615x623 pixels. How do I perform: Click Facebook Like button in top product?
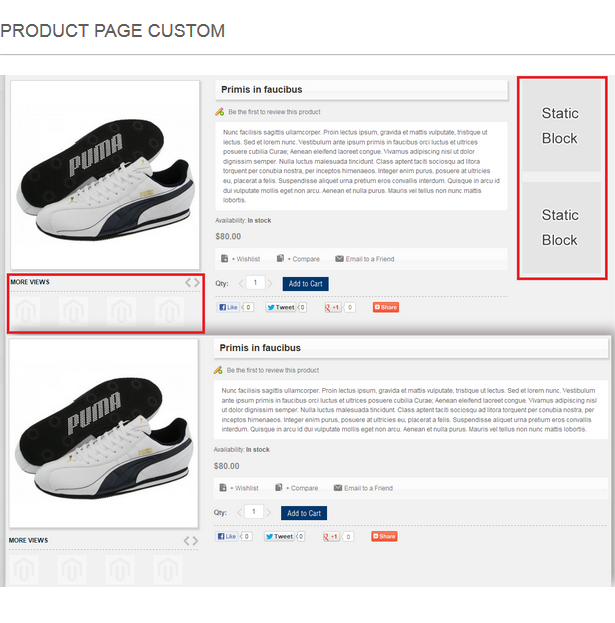pyautogui.click(x=229, y=307)
